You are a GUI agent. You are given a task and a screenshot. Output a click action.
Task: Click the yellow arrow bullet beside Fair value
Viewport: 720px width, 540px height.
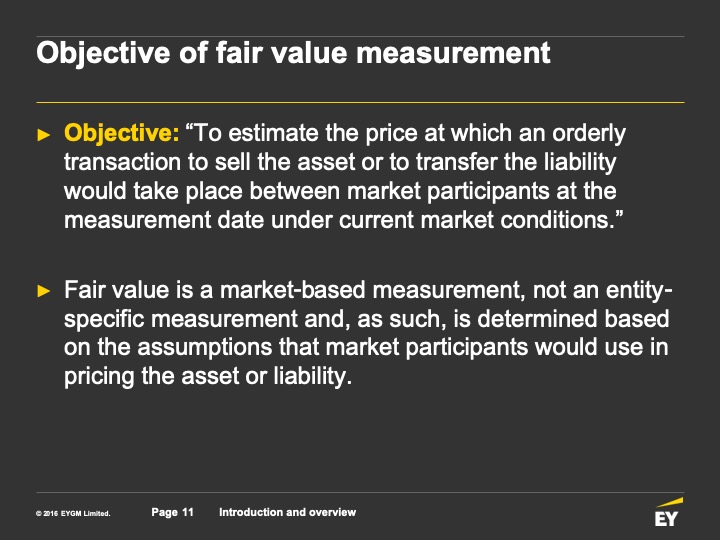click(44, 291)
